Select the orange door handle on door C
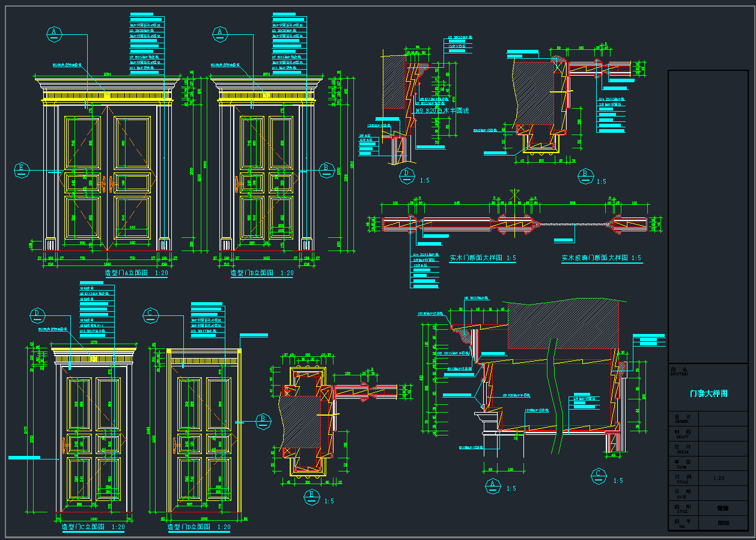This screenshot has height=540, width=756. [x=65, y=446]
